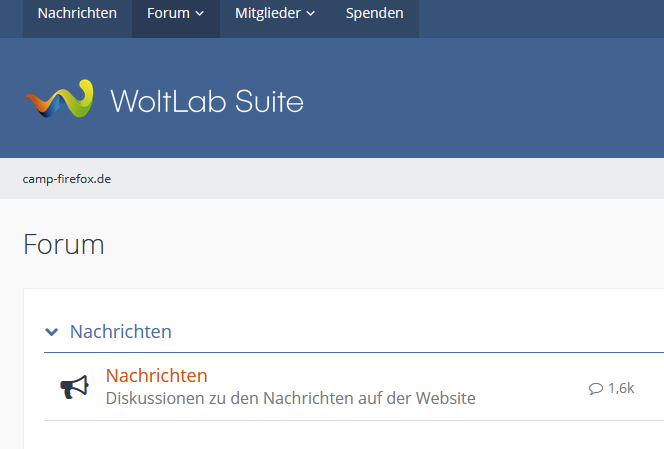Viewport: 664px width, 449px height.
Task: Click the camp-firefox.de breadcrumb link
Action: click(67, 179)
